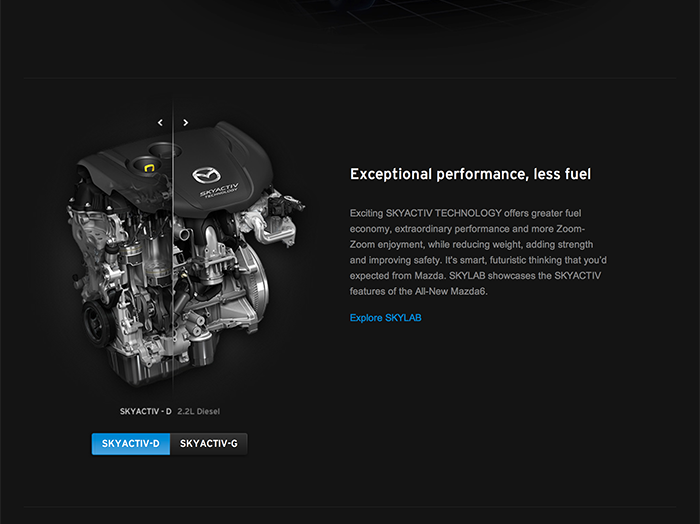
Task: Click the left chevron arrow above the engine
Action: pyautogui.click(x=161, y=122)
